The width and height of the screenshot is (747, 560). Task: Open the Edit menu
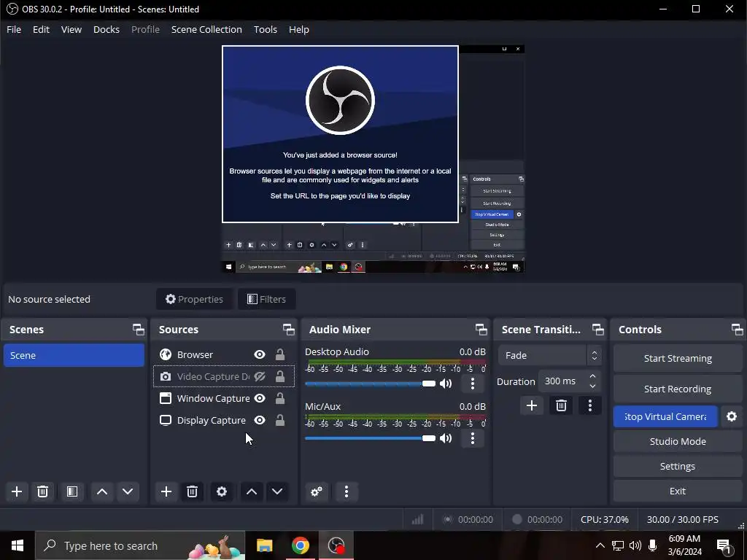41,29
